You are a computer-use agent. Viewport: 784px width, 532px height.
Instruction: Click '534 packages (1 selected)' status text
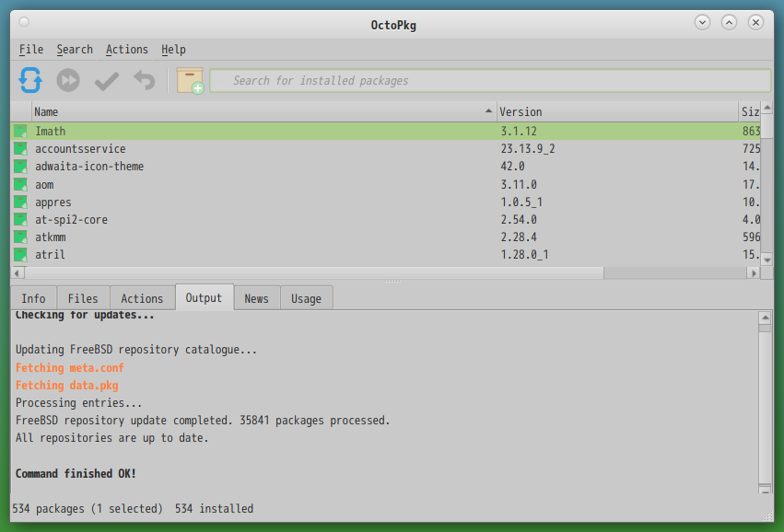click(88, 508)
